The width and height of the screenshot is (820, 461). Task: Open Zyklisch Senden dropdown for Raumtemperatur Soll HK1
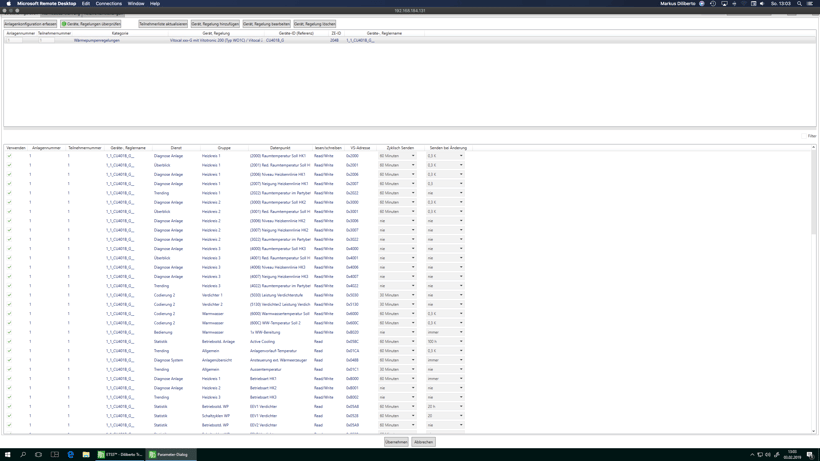pos(397,156)
